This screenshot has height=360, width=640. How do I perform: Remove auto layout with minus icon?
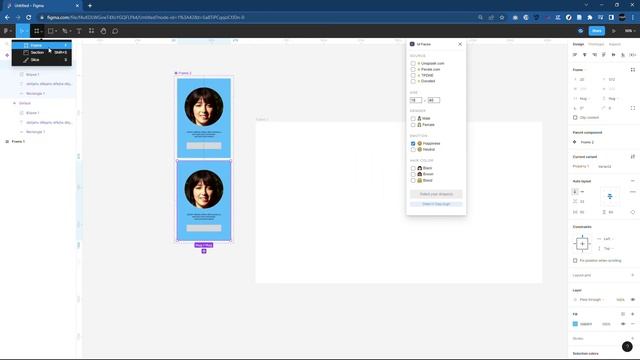[633, 181]
